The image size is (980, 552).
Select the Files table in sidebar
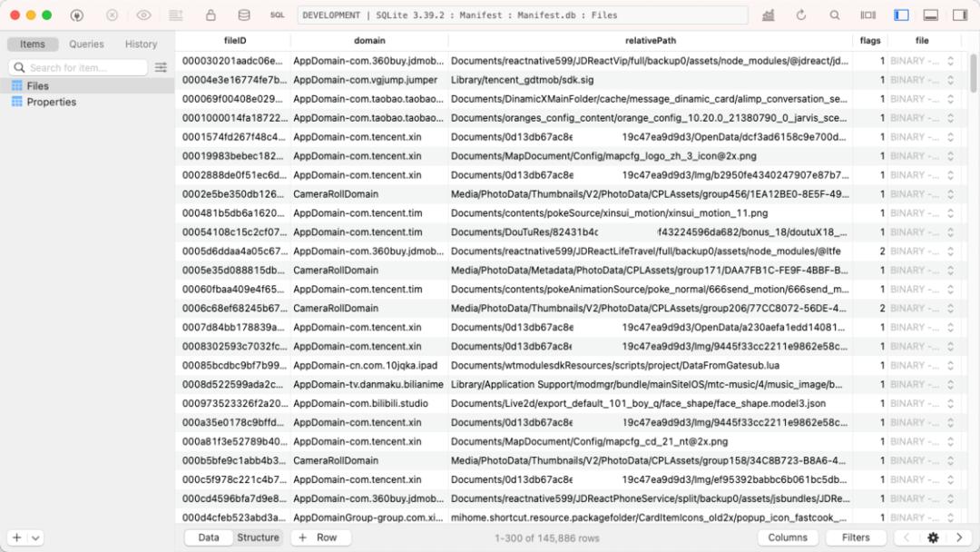coord(87,85)
